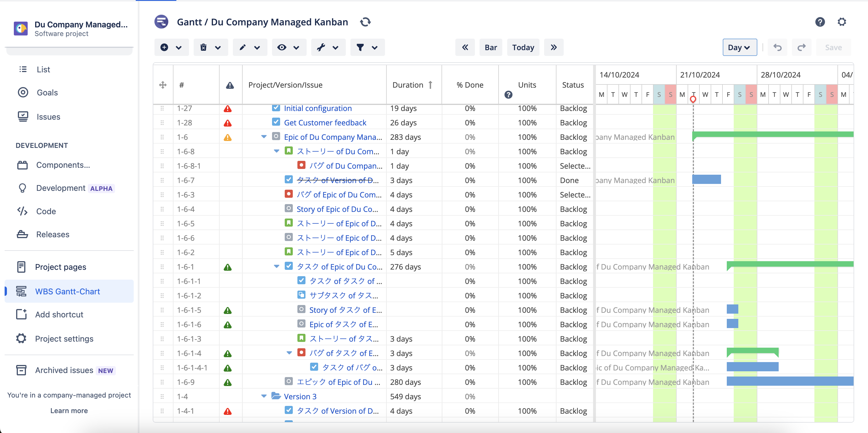
Task: Uncheck the Get Customer feedback checkbox
Action: (276, 122)
